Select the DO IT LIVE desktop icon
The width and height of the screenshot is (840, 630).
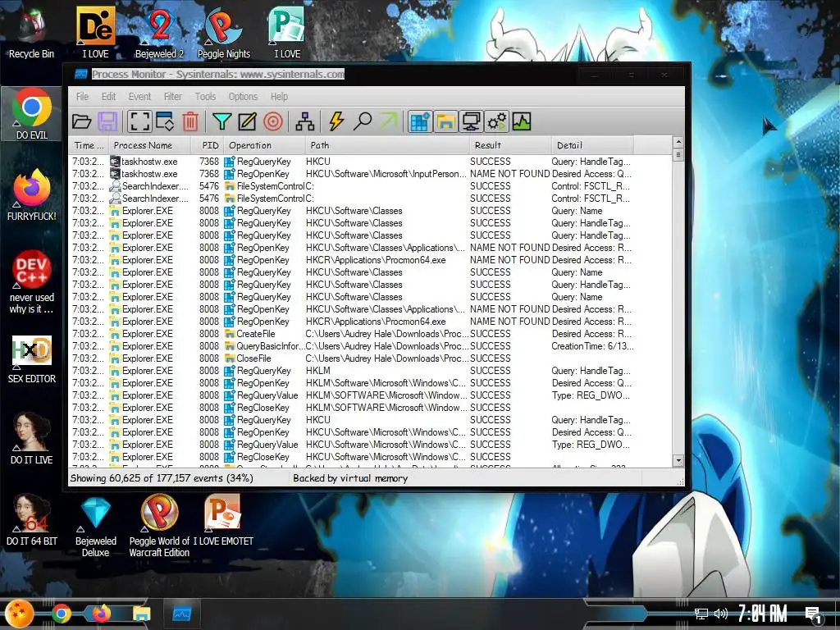31,438
